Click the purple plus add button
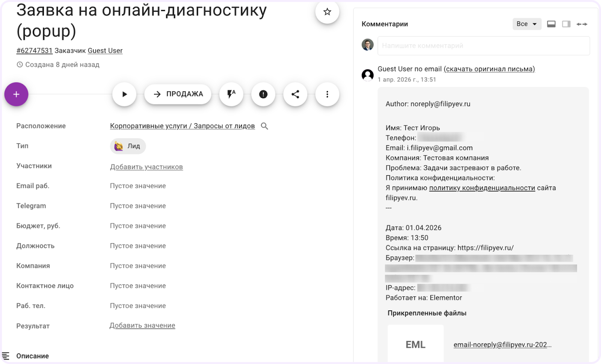The image size is (601, 364). [x=17, y=94]
